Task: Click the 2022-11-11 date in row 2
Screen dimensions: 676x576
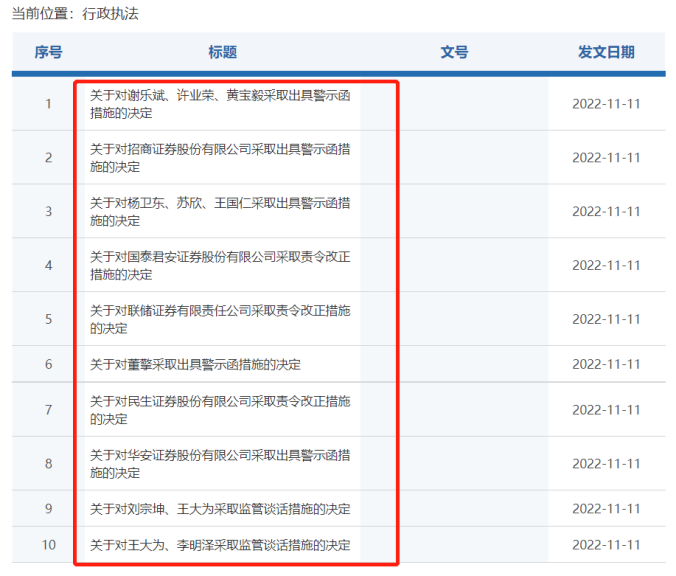Action: coord(606,158)
